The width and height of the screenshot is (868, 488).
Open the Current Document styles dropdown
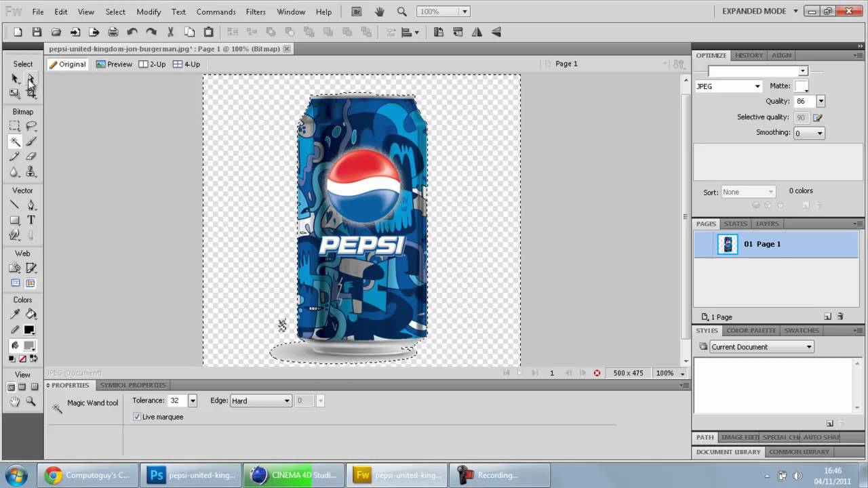[x=761, y=347]
